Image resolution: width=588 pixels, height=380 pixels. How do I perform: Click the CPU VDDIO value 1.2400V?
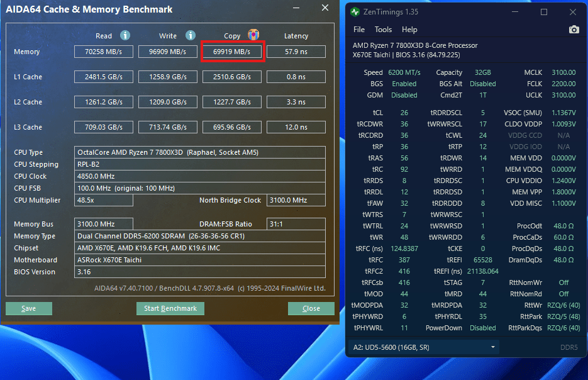(x=563, y=181)
